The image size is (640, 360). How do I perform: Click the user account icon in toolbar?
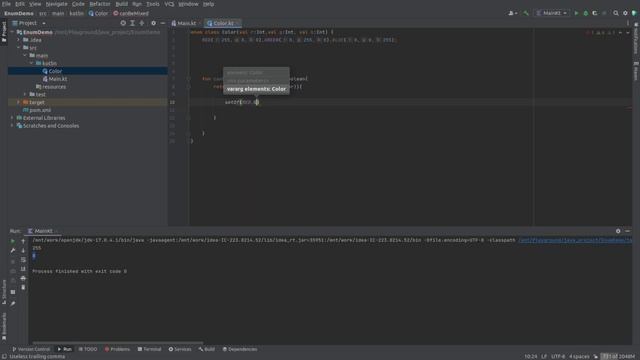click(512, 13)
